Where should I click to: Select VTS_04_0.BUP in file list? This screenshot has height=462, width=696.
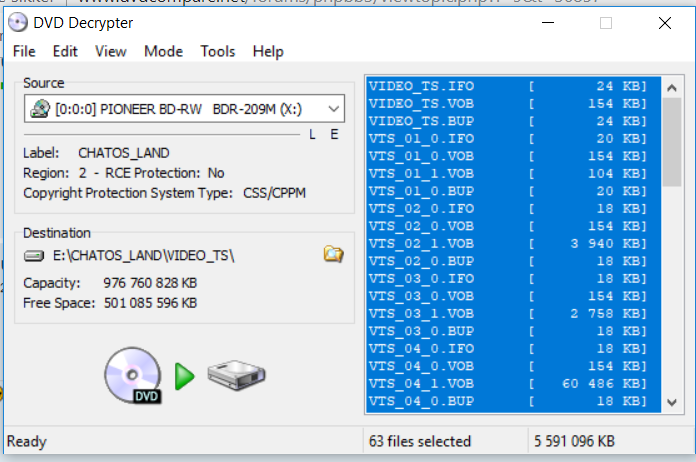pyautogui.click(x=514, y=401)
